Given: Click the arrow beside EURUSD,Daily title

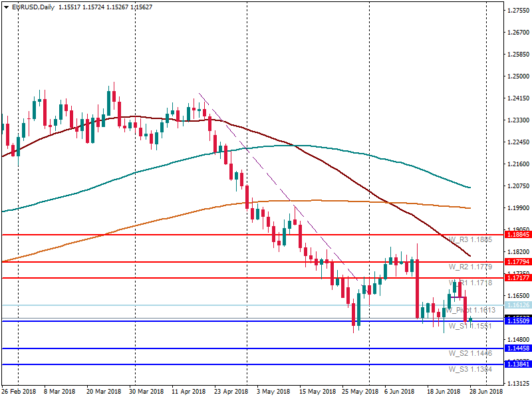Looking at the screenshot, I should click(6, 7).
